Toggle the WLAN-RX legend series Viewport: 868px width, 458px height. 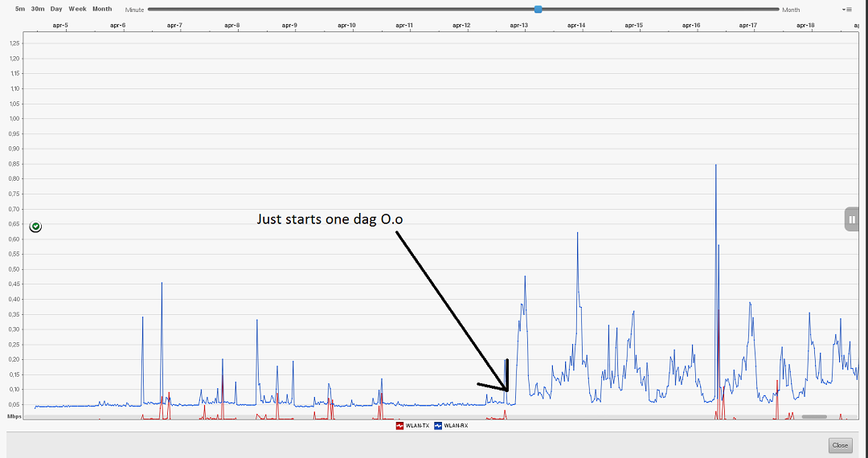click(451, 426)
